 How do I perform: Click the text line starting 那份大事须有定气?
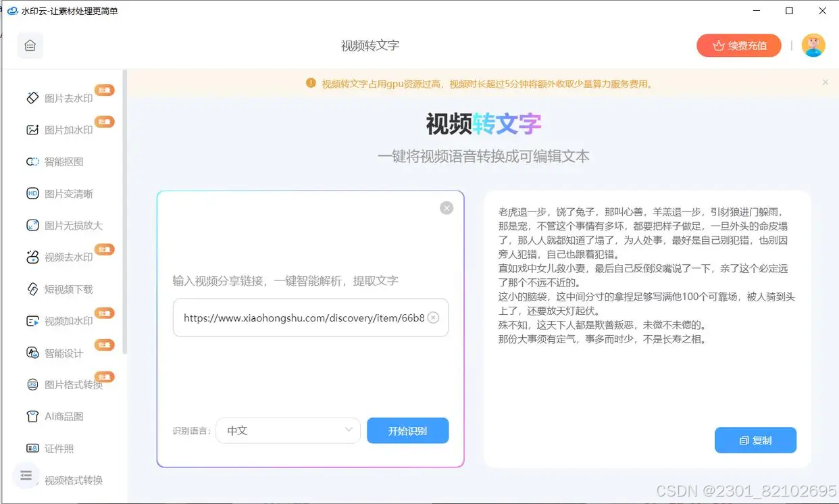click(602, 339)
